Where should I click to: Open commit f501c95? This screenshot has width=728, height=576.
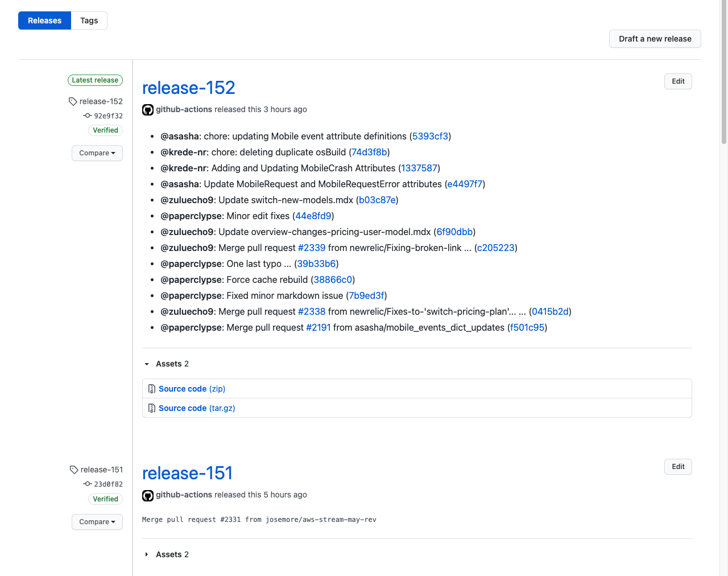(x=527, y=327)
